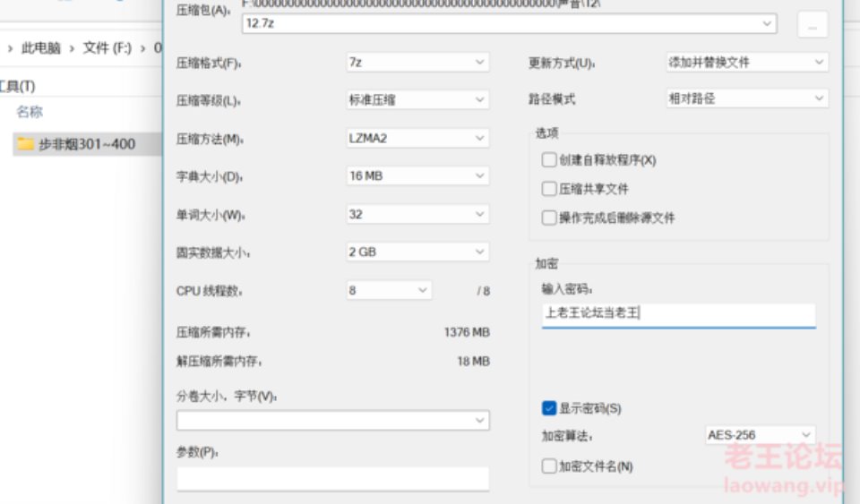Click 此电脑 in Explorer breadcrumb

tap(40, 48)
